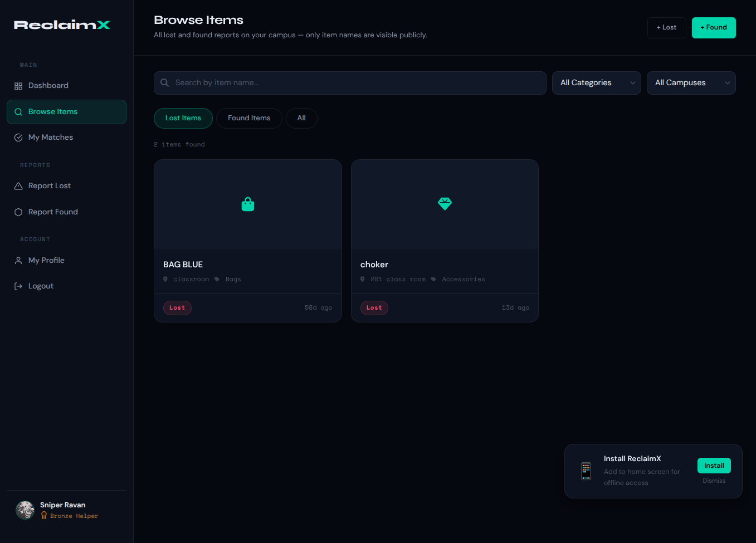This screenshot has height=543, width=756.
Task: Click the All Campuses chevron arrow
Action: coord(727,83)
